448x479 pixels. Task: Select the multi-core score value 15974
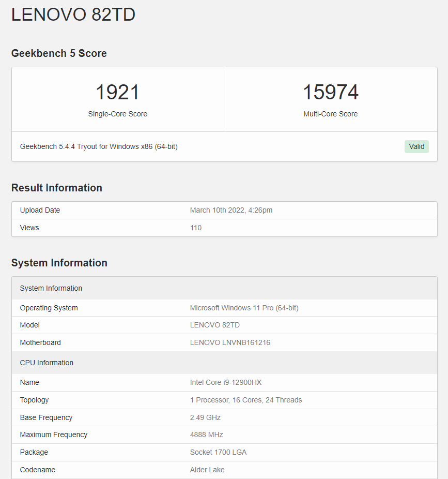(331, 92)
